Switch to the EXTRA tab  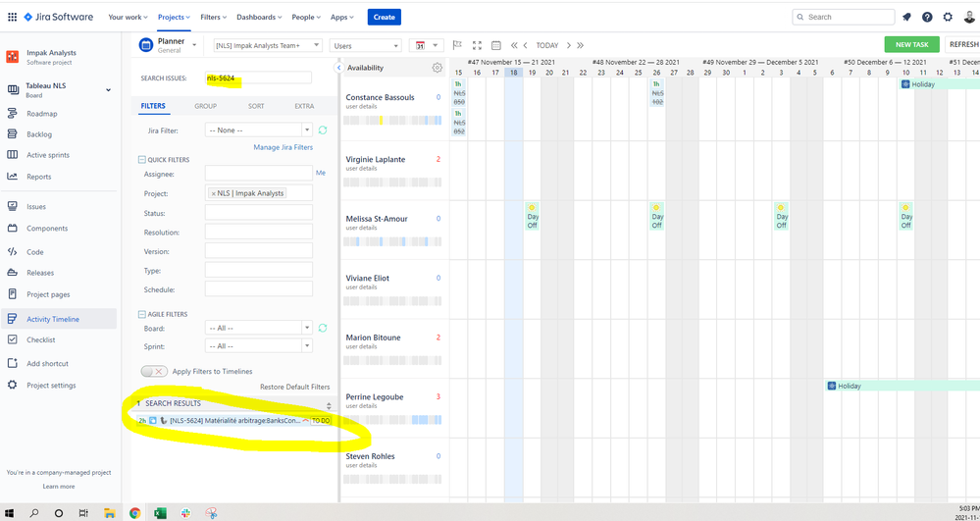tap(304, 106)
